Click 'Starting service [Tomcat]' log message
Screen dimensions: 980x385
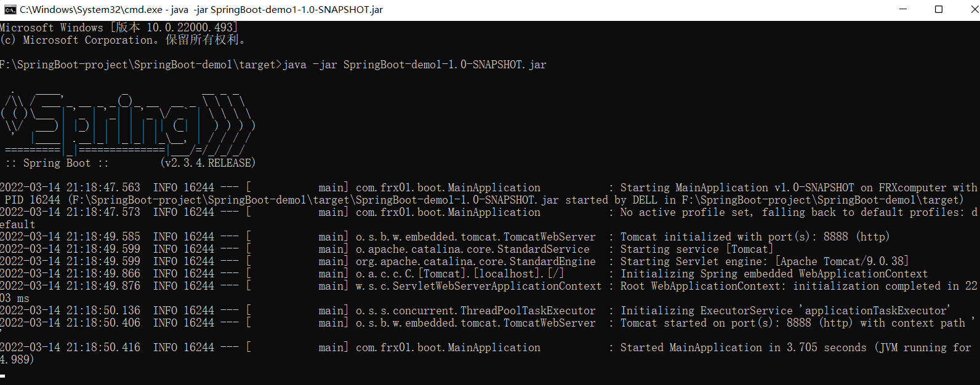pyautogui.click(x=696, y=249)
